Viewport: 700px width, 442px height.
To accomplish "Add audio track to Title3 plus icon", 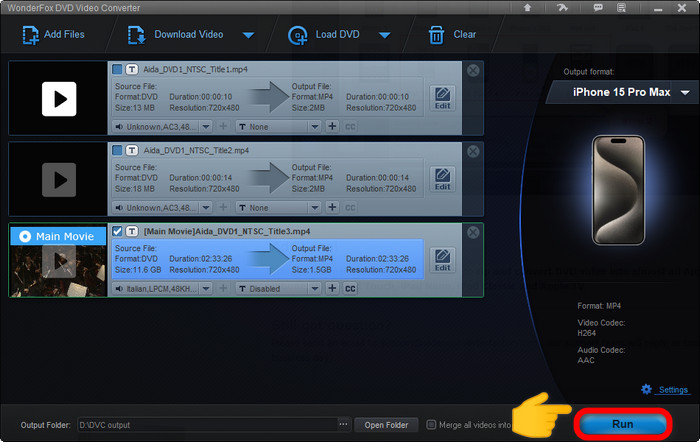I will 223,289.
